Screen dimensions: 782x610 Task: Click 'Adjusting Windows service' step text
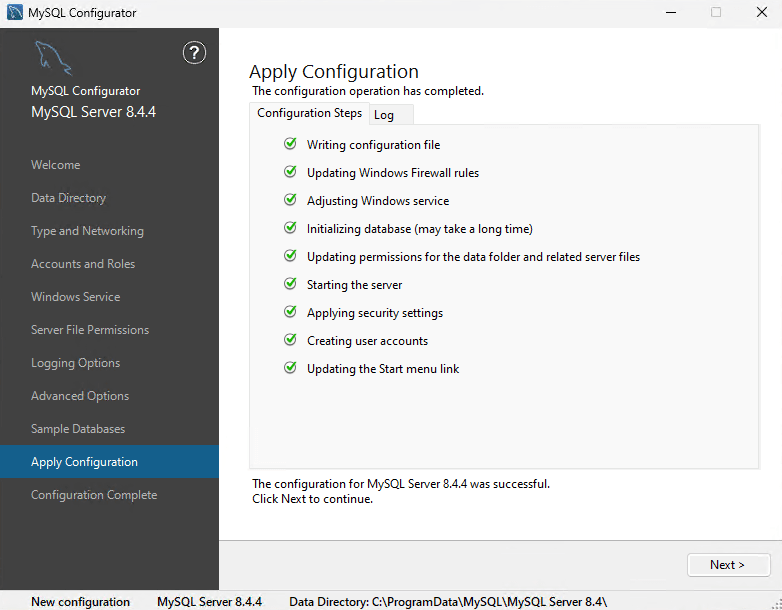point(378,201)
